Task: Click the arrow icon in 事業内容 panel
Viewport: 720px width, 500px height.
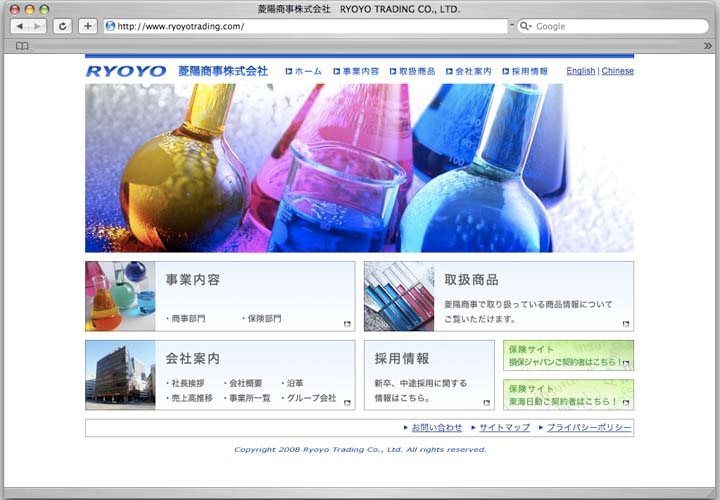Action: coord(347,324)
